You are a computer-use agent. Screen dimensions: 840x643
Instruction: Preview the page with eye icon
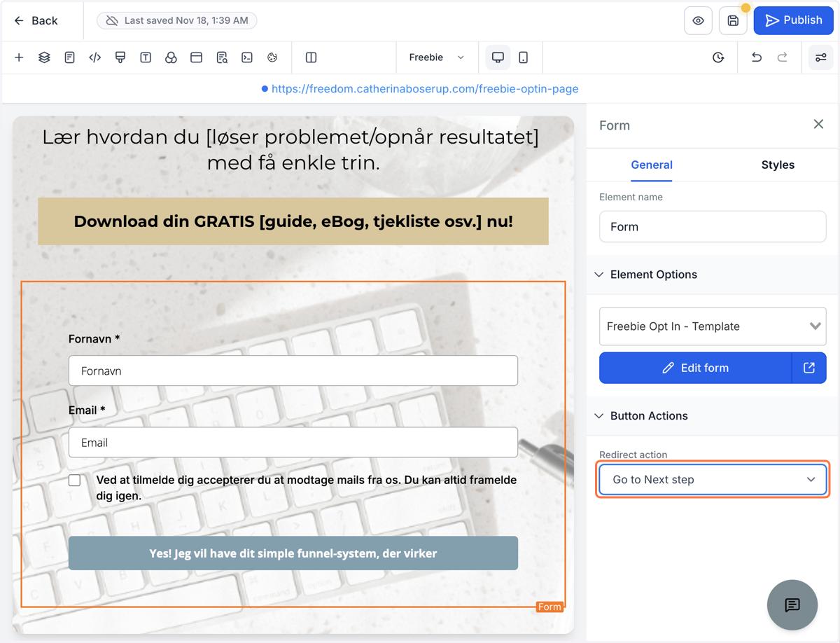click(698, 21)
